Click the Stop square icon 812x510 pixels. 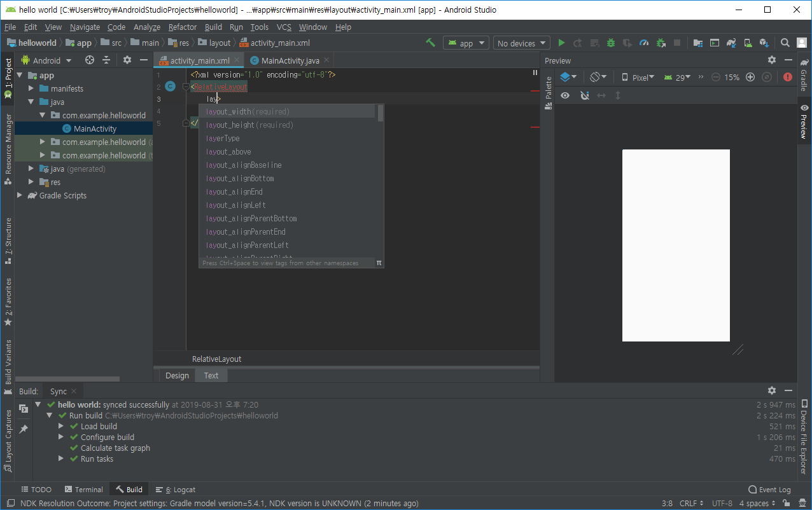[677, 43]
